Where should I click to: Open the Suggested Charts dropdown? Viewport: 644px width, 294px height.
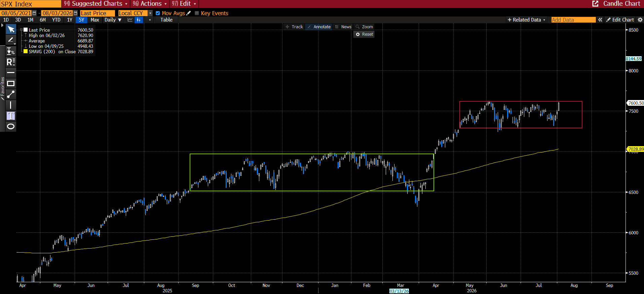(x=96, y=4)
